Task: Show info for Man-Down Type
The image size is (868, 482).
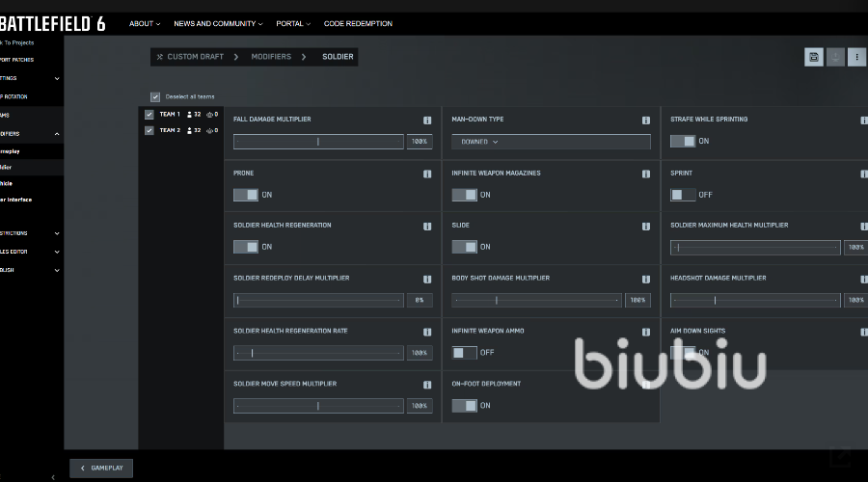Action: 645,120
